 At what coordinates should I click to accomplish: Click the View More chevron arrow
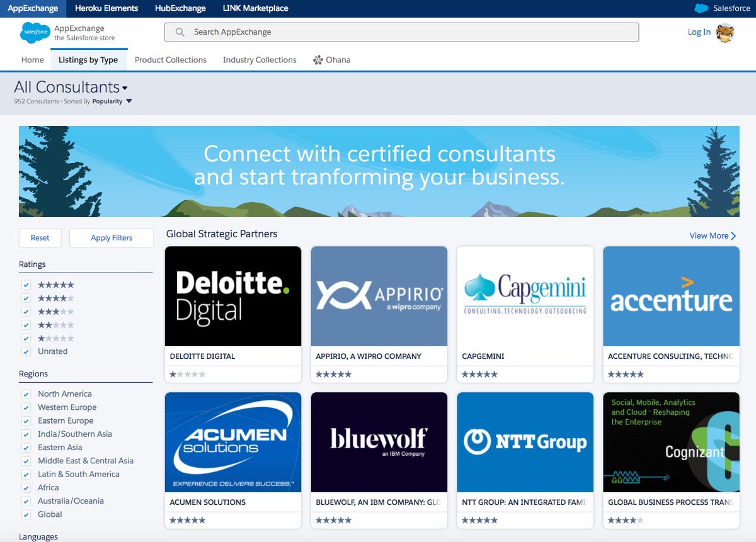[x=734, y=235]
